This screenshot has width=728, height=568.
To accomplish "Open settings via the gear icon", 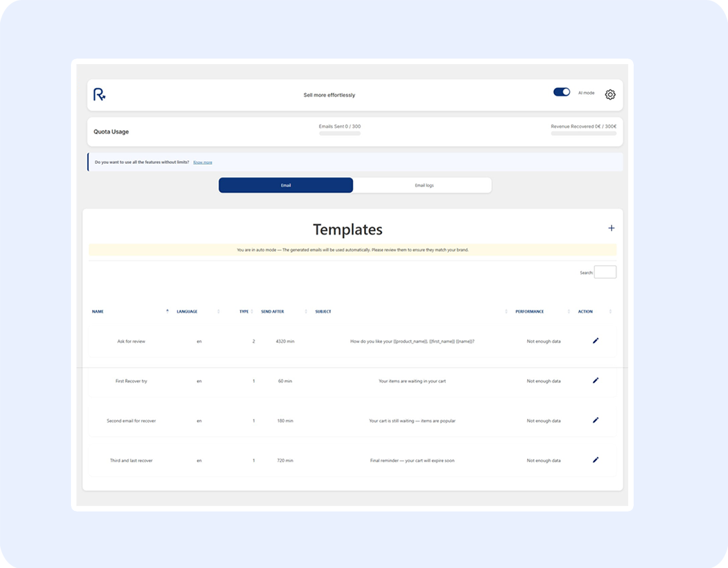I will coord(610,95).
